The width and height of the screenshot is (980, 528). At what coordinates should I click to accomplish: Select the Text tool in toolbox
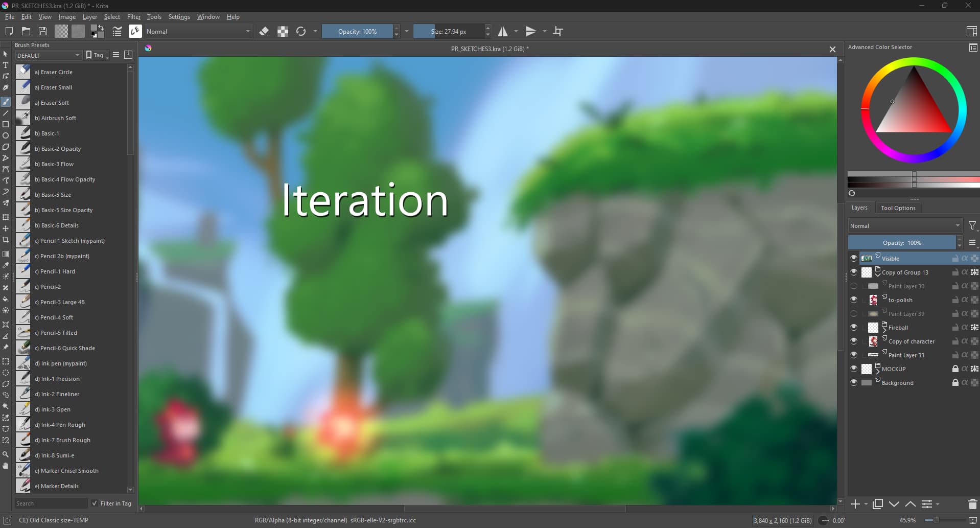coord(6,65)
